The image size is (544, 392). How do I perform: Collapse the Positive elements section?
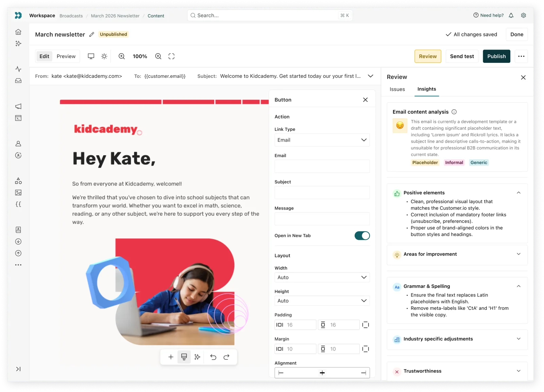point(519,193)
